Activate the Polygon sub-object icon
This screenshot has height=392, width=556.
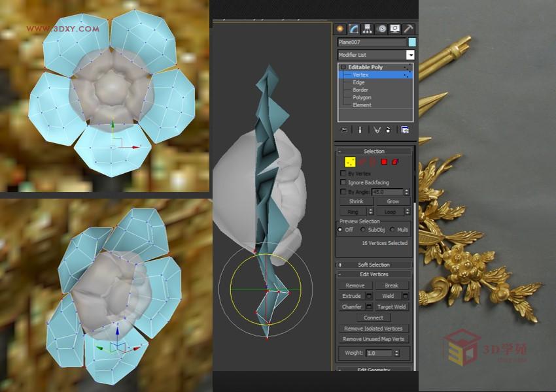pos(384,162)
